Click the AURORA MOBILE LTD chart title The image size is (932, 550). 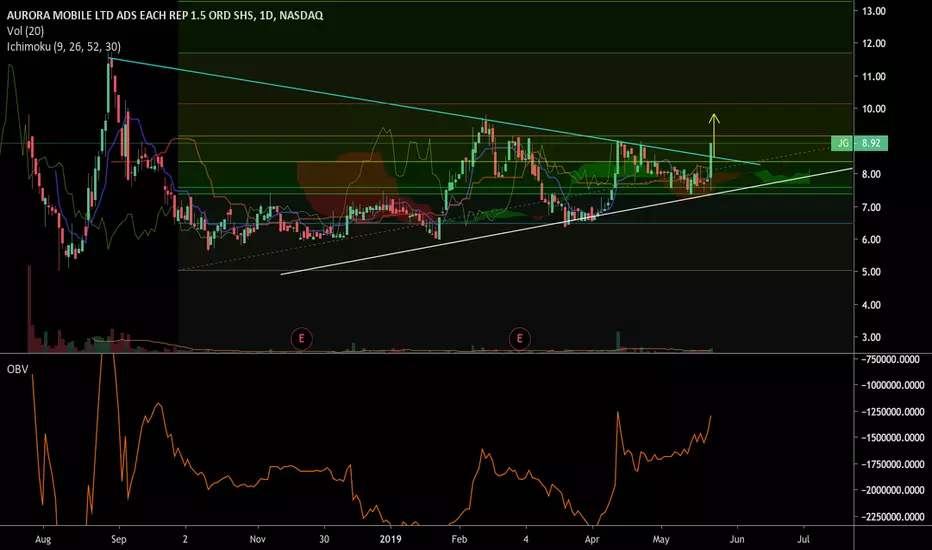coord(165,15)
